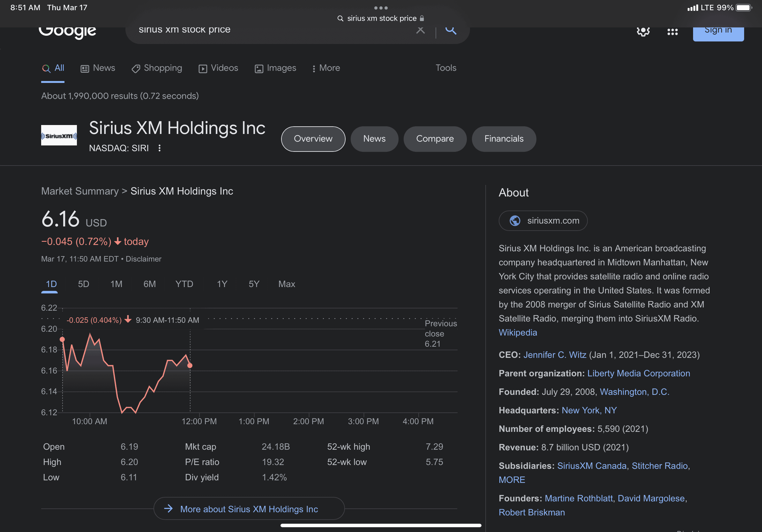This screenshot has width=762, height=532.
Task: Open the Robert Briskman link
Action: coord(532,513)
